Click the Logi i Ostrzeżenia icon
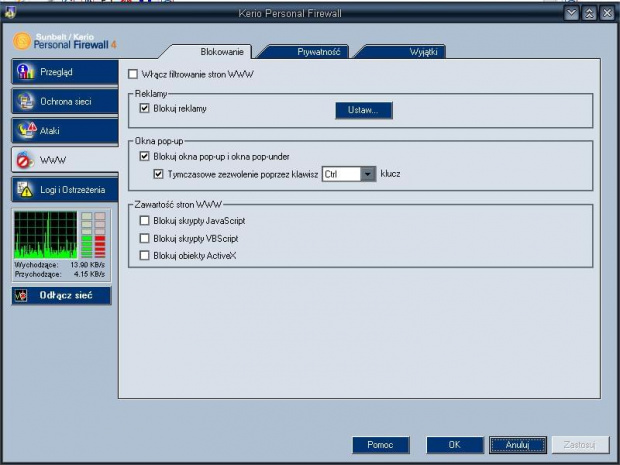Image resolution: width=620 pixels, height=465 pixels. click(26, 189)
